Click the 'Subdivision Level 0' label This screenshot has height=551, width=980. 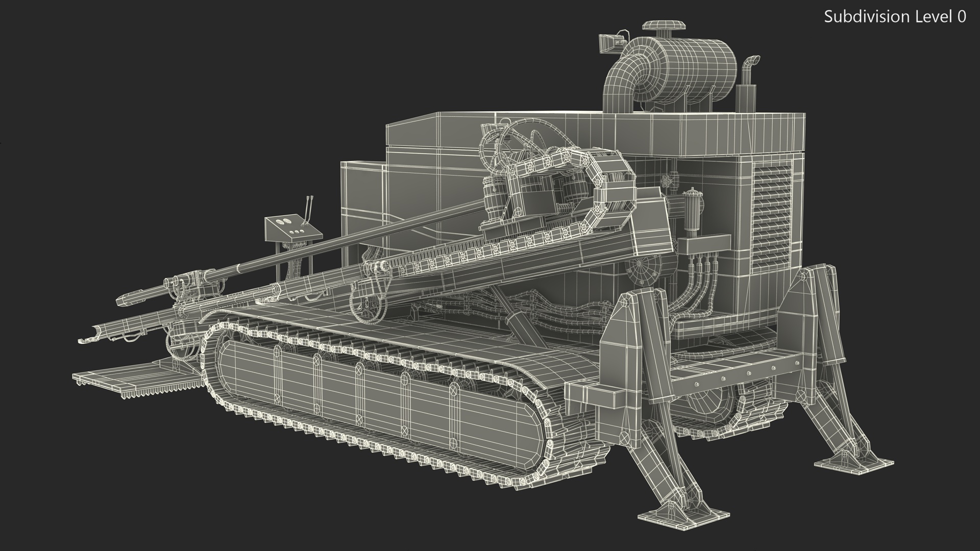(895, 17)
